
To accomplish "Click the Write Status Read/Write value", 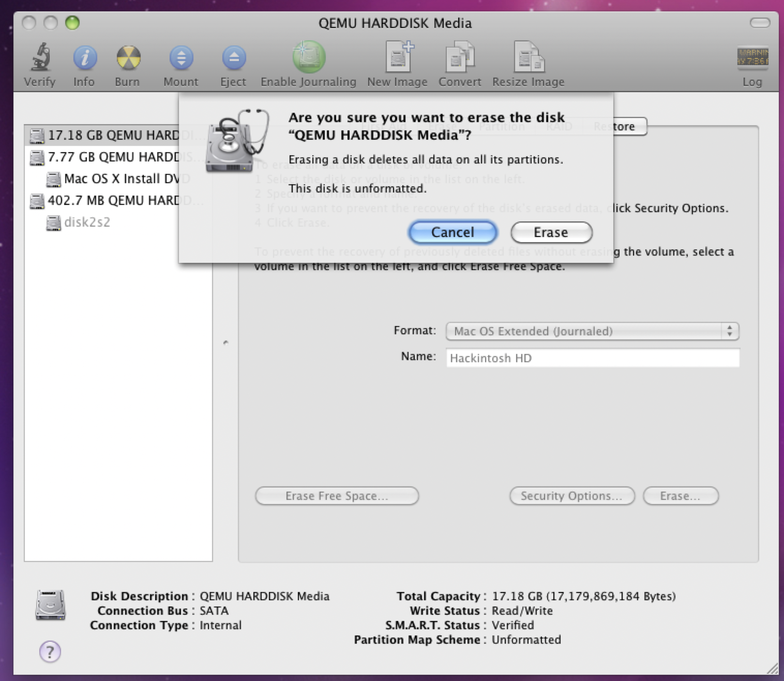I will click(522, 611).
